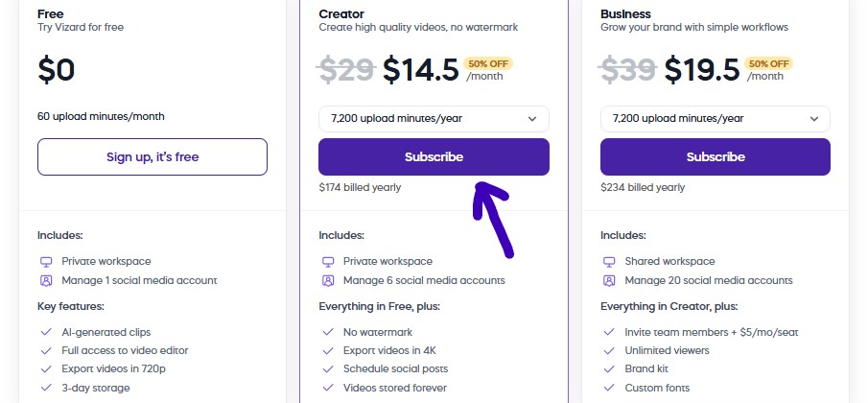The image size is (868, 403).
Task: Subscribe to the Creator plan
Action: (434, 156)
